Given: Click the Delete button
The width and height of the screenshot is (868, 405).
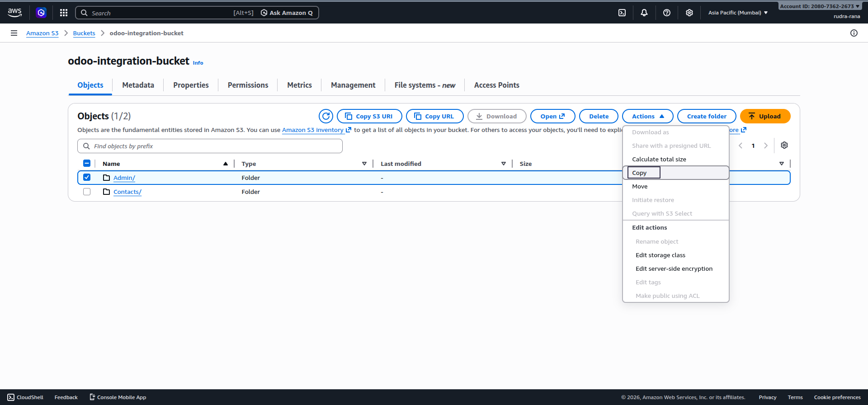Looking at the screenshot, I should tap(599, 116).
